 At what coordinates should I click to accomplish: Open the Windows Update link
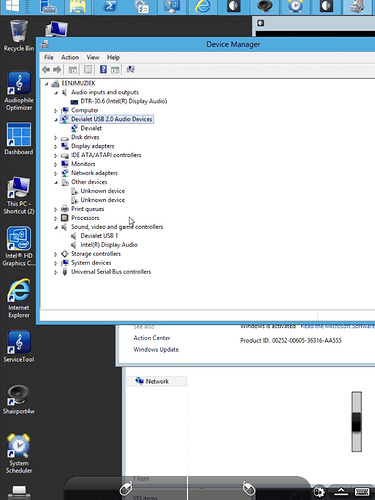tap(156, 349)
